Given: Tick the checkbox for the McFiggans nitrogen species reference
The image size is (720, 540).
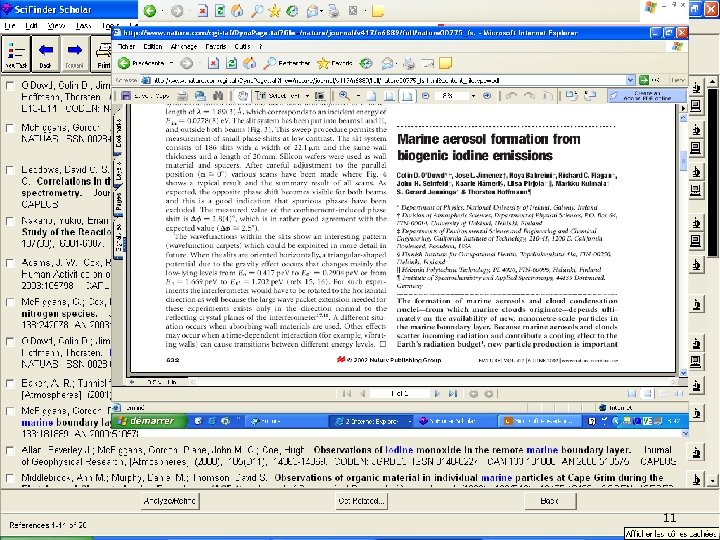Looking at the screenshot, I should 10,302.
